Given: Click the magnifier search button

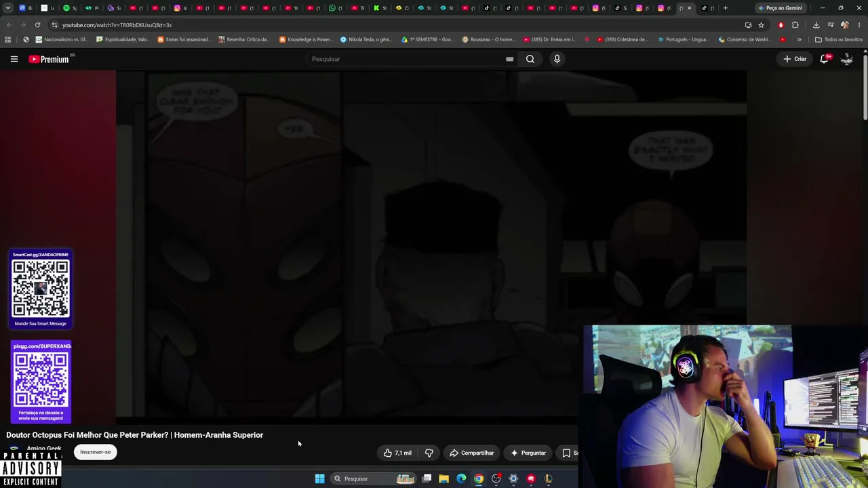Looking at the screenshot, I should [x=530, y=59].
